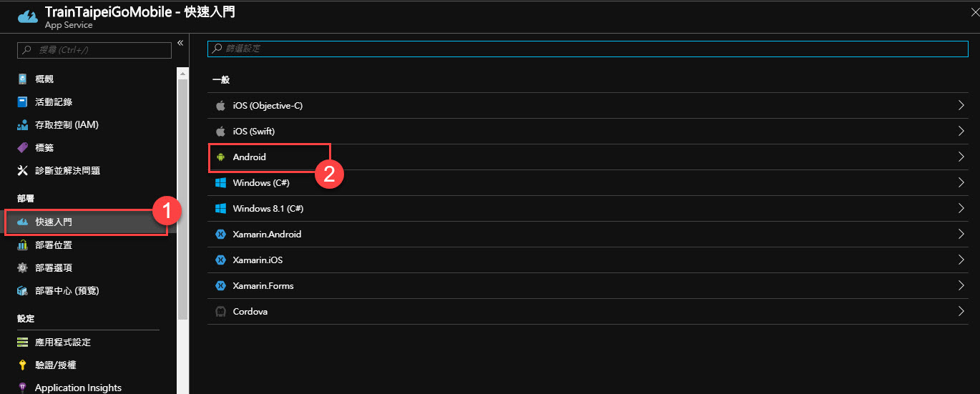Click the 存取控制 (IAM) people icon
The width and height of the screenshot is (980, 394).
tap(22, 125)
